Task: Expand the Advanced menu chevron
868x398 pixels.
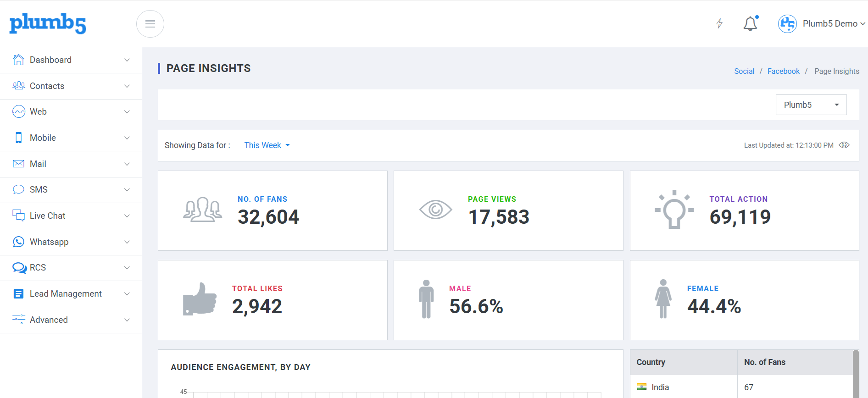Action: 127,320
